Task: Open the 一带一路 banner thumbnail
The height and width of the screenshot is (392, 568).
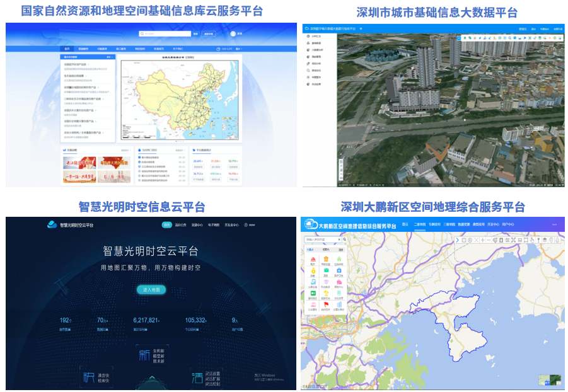Action: (79, 176)
